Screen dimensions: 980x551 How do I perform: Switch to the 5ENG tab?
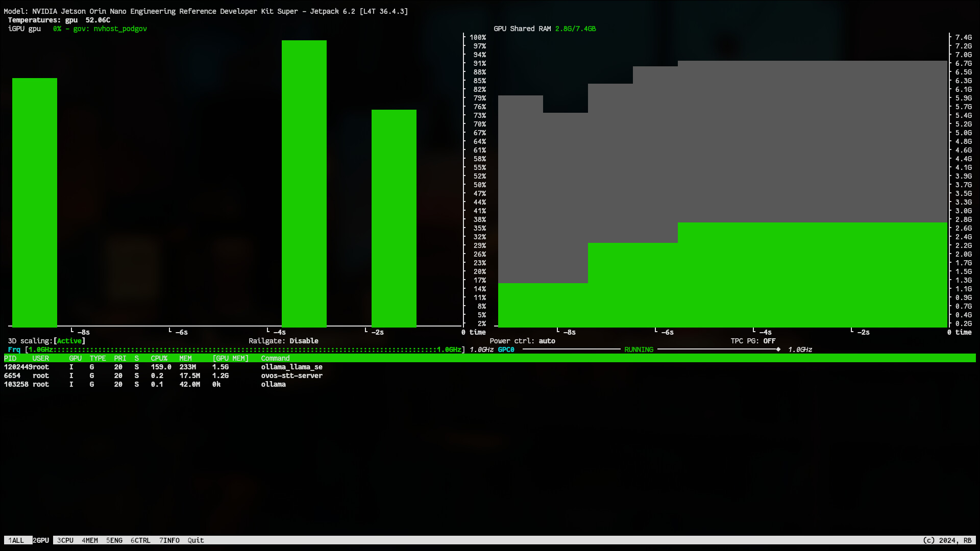pos(114,540)
